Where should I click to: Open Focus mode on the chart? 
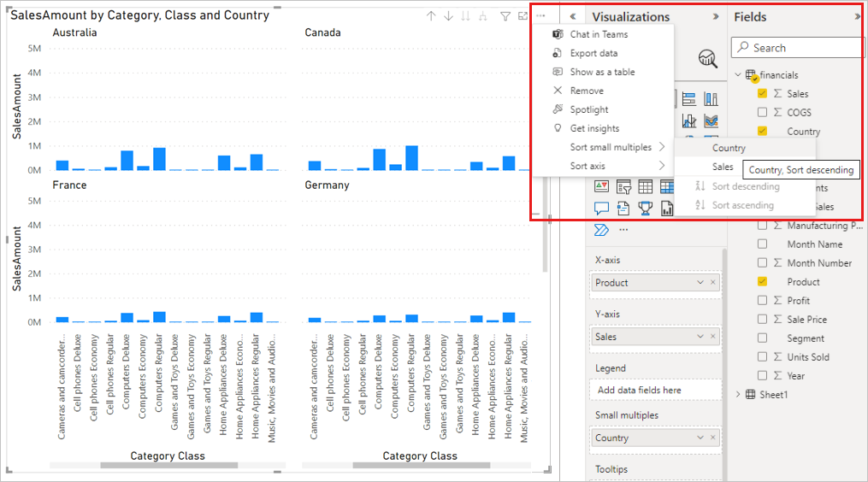click(x=523, y=16)
